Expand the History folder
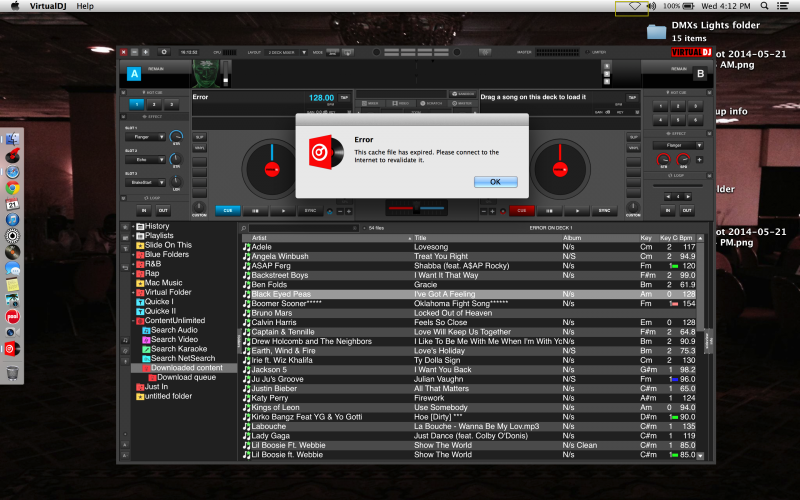 [133, 227]
